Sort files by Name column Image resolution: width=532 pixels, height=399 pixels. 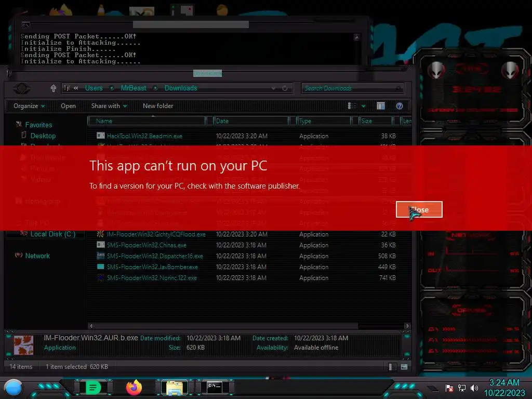(x=147, y=121)
